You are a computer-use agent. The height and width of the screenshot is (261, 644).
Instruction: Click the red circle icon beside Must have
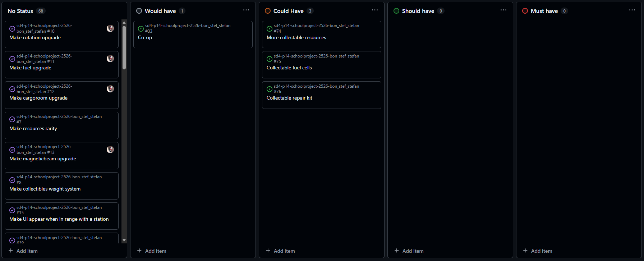click(x=525, y=11)
